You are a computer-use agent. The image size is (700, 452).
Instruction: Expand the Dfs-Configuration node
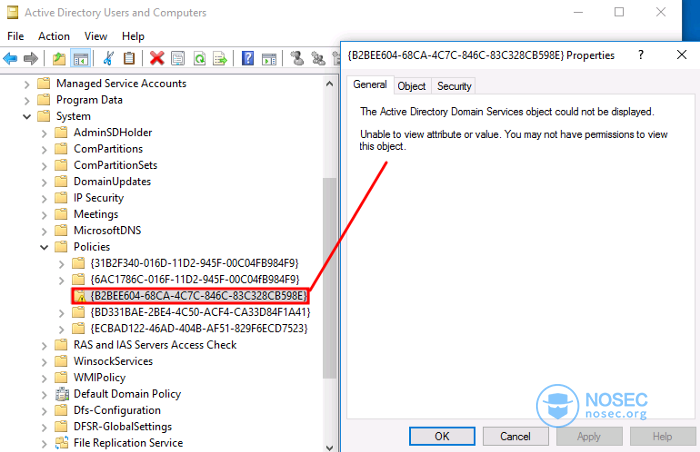[44, 410]
